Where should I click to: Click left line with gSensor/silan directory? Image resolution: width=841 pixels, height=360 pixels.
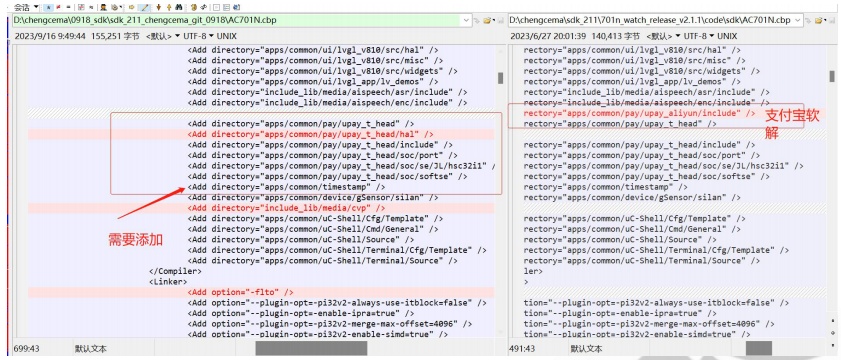(x=313, y=197)
